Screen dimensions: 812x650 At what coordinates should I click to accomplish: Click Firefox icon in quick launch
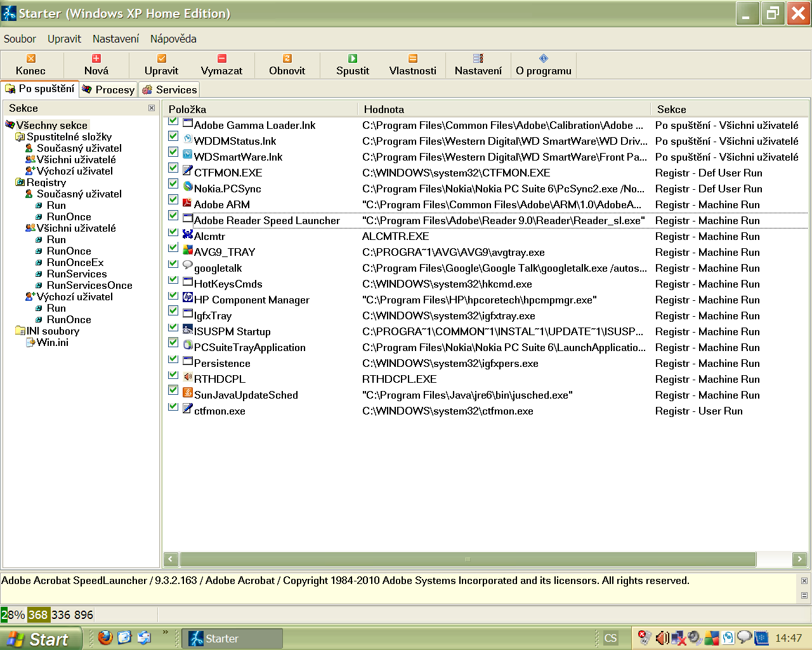click(105, 637)
